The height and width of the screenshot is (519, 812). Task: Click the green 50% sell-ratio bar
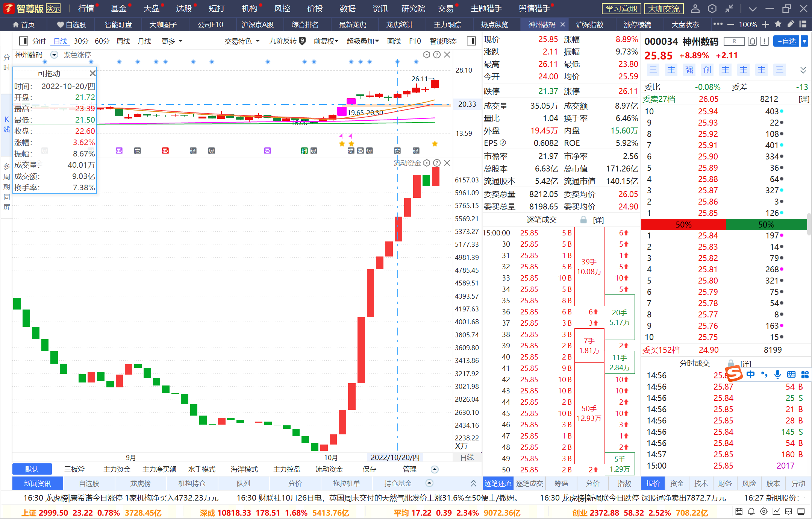(x=767, y=225)
